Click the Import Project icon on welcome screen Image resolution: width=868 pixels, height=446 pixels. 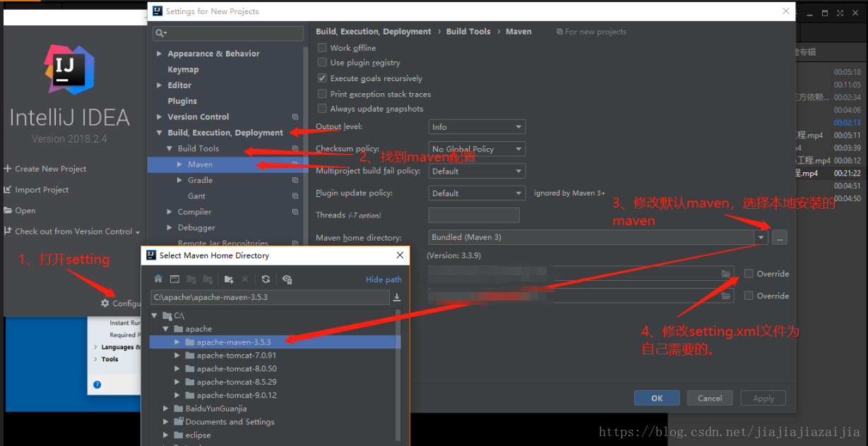[8, 190]
